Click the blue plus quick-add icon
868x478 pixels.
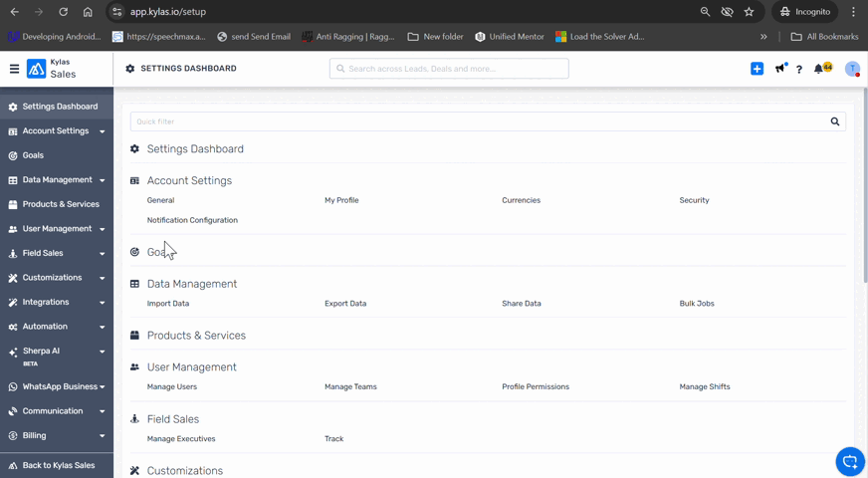pos(757,69)
